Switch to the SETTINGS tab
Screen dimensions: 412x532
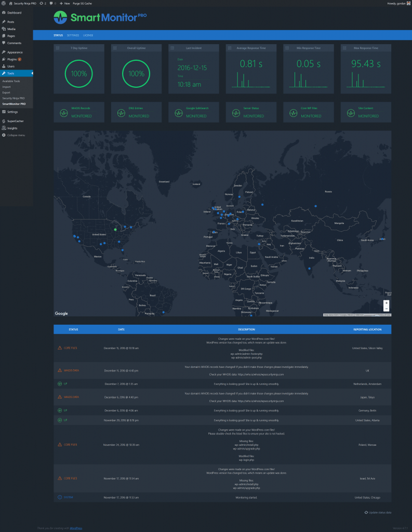[73, 35]
